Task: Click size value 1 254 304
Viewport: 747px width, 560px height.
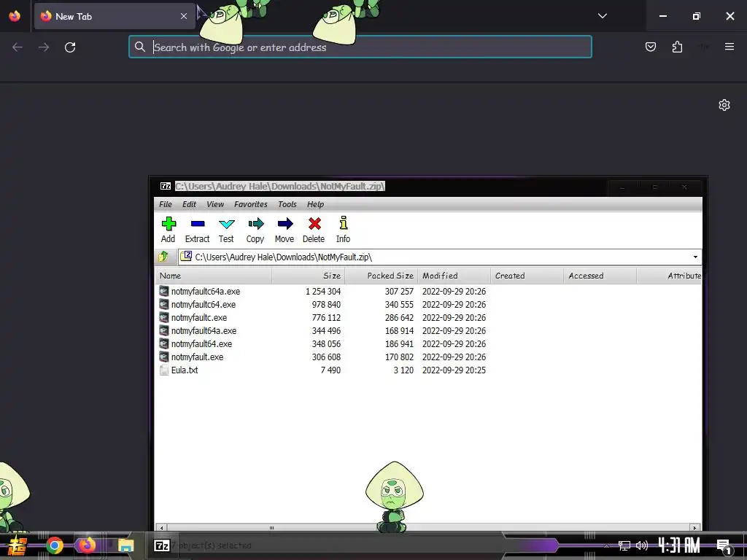Action: click(323, 292)
